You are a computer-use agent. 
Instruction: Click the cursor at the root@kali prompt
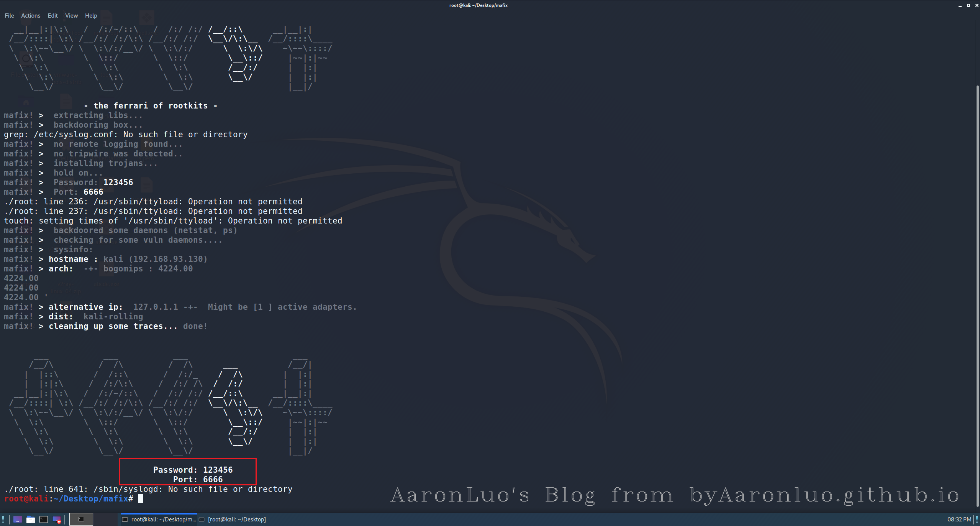141,498
